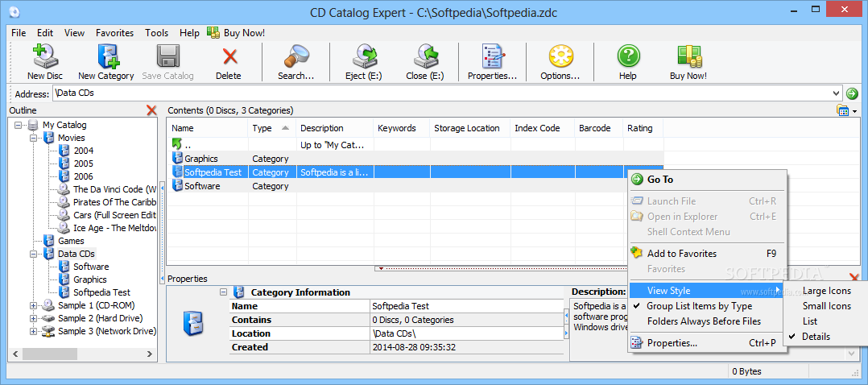
Task: Open the Tools menu
Action: click(x=157, y=33)
